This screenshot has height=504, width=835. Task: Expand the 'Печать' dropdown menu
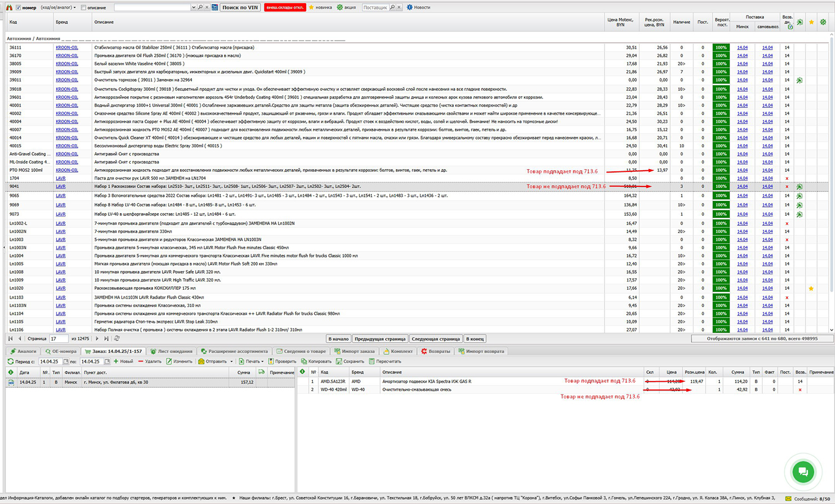251,362
